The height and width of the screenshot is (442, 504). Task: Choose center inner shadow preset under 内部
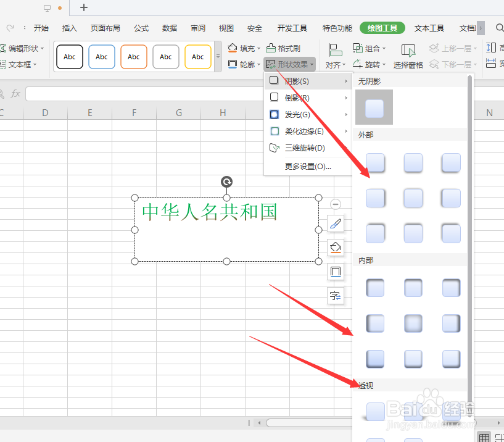tap(413, 323)
